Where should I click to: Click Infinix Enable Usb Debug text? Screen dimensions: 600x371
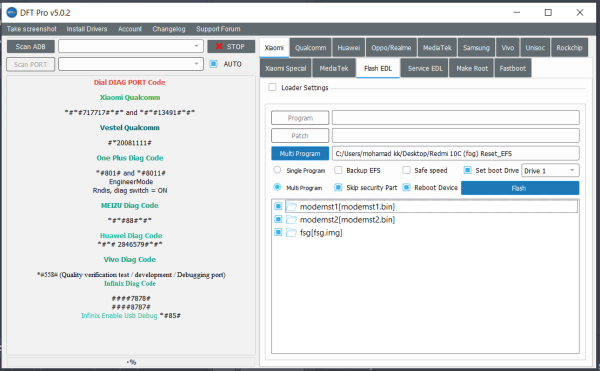click(119, 316)
